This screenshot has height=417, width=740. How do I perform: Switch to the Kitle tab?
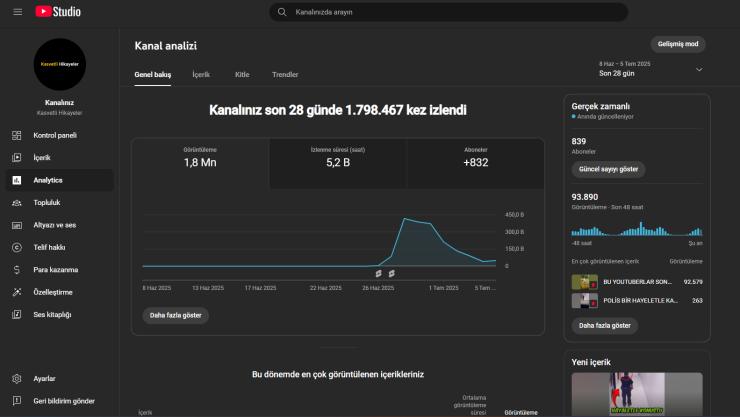pos(242,75)
